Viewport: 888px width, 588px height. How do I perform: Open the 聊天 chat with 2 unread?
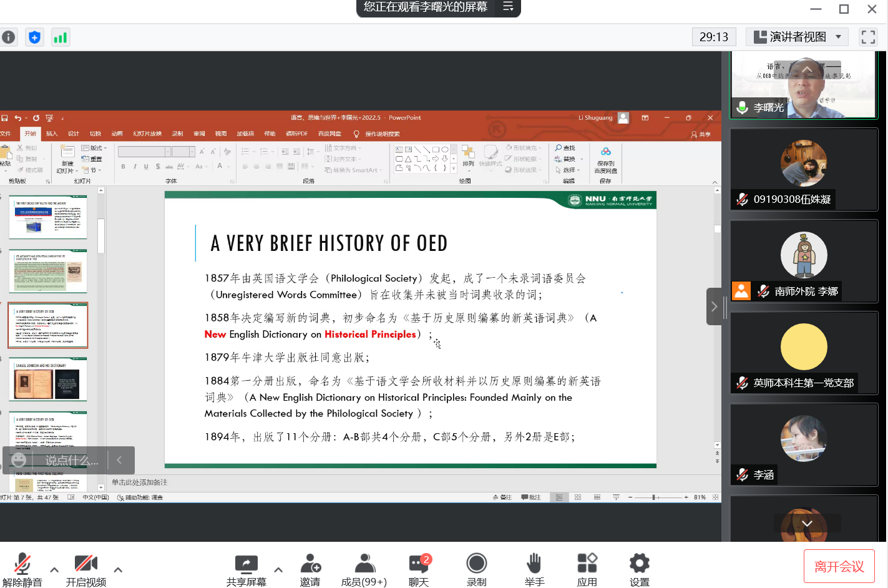(x=419, y=564)
